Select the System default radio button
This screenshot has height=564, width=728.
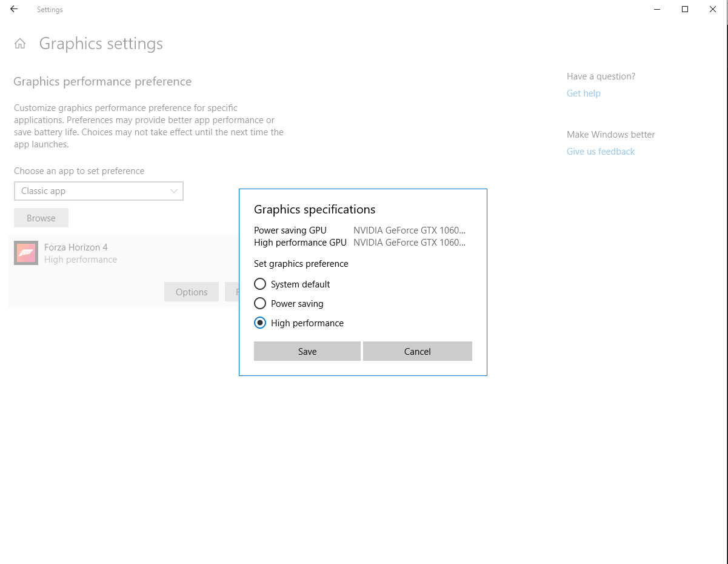260,284
